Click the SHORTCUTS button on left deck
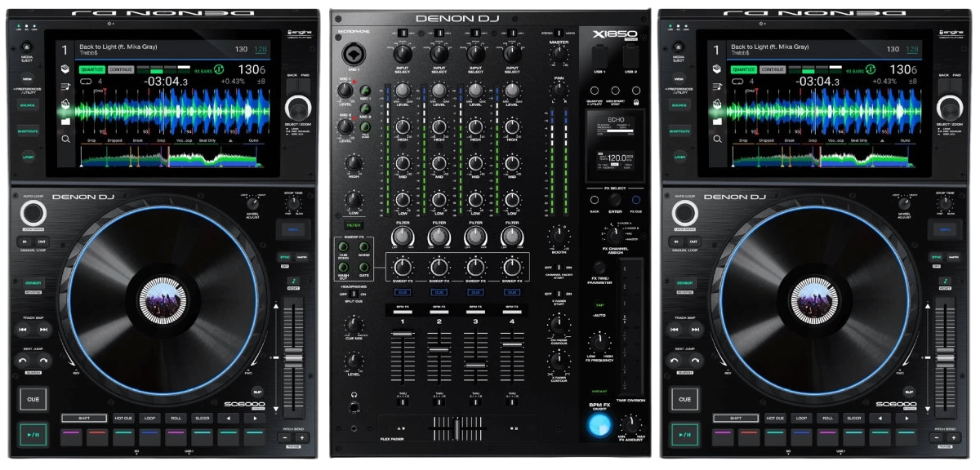 (x=27, y=131)
